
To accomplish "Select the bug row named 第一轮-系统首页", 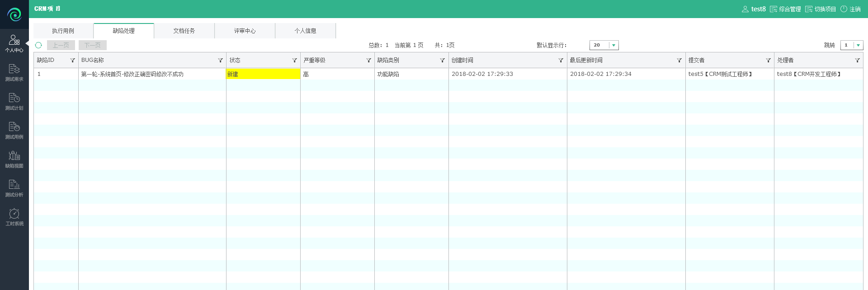I will click(132, 74).
